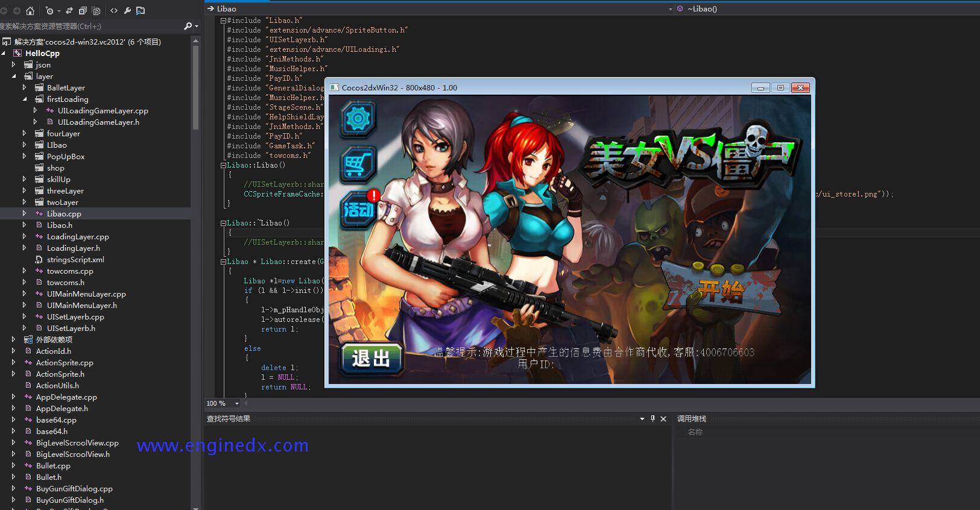This screenshot has width=980, height=510.
Task: Open Libao.h file
Action: pos(59,225)
